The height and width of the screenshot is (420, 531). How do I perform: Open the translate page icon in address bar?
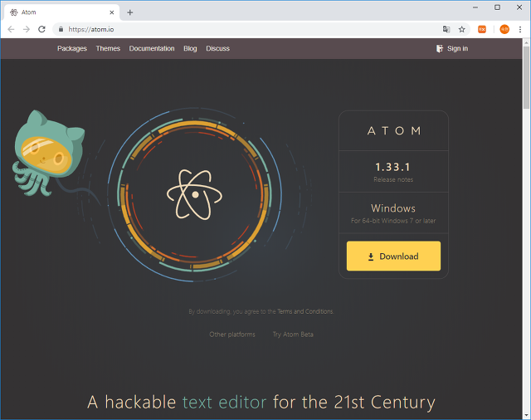pyautogui.click(x=446, y=30)
